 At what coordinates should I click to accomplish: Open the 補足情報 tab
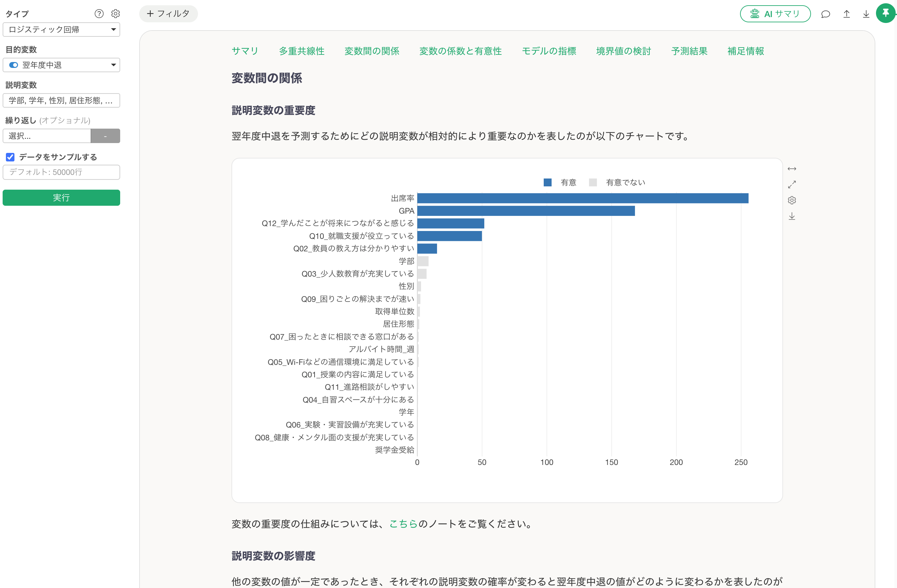[x=746, y=51]
